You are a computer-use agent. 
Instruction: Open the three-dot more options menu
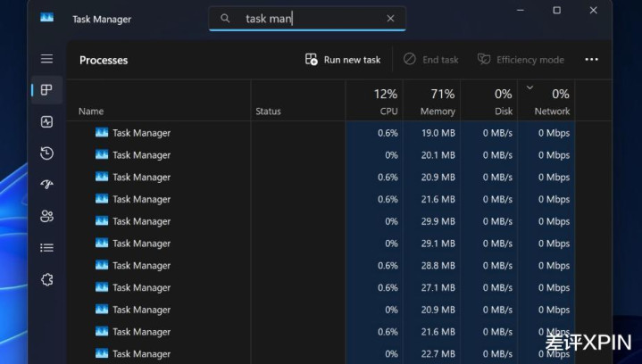(x=591, y=60)
